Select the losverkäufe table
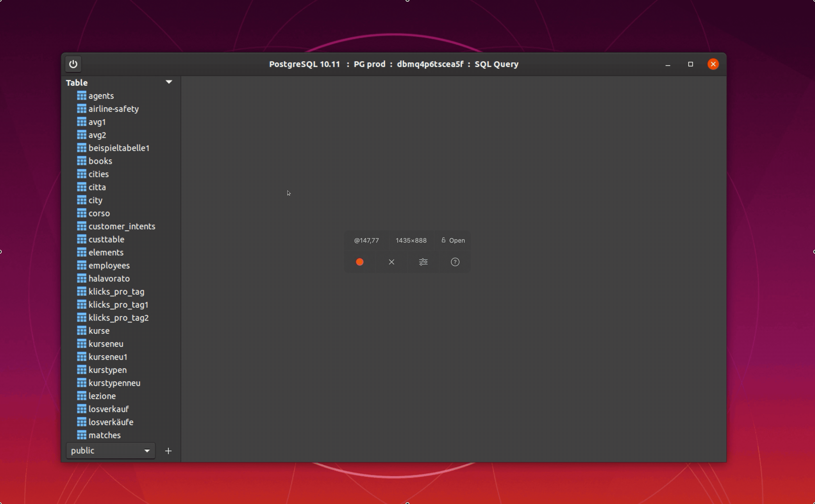 pyautogui.click(x=111, y=422)
